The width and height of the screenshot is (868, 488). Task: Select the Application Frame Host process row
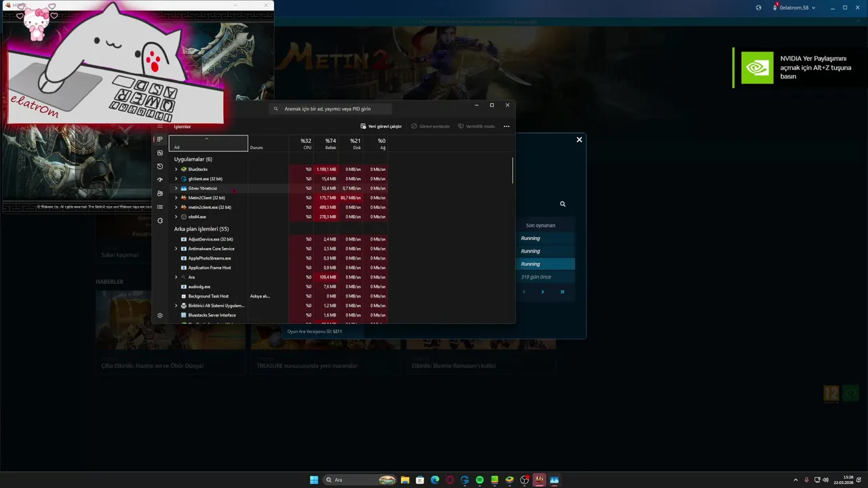coord(278,268)
